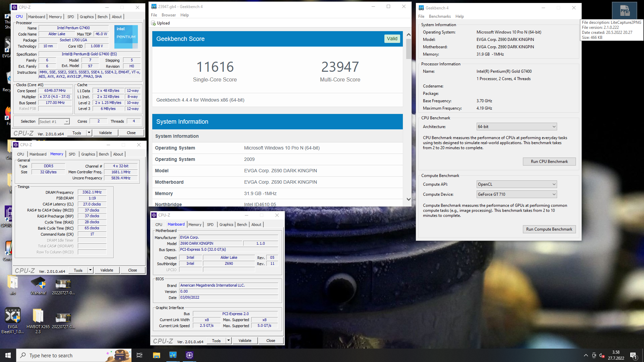Switch to Bench tab in CPU-Z timings window
644x362 pixels.
coord(104,154)
